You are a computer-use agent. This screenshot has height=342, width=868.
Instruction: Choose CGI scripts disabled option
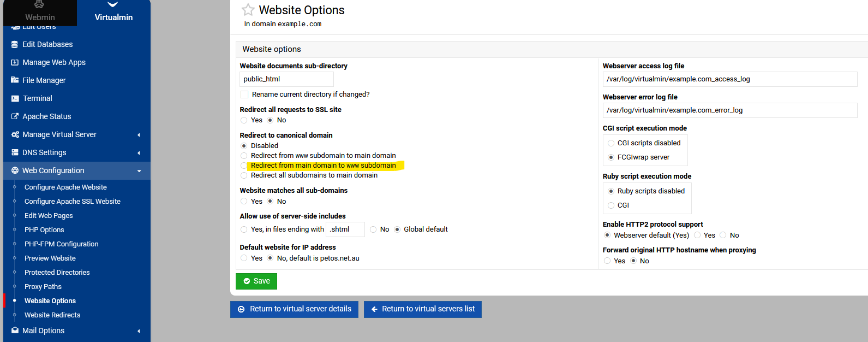611,143
